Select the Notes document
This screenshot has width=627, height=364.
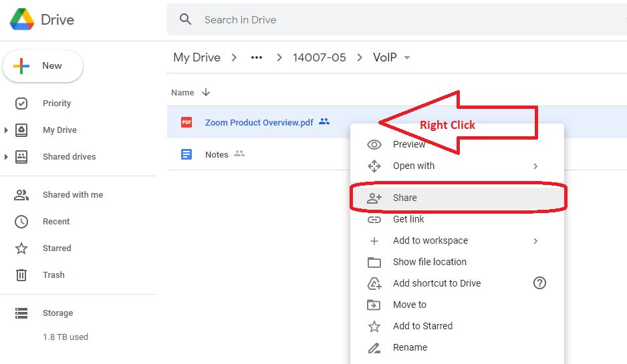coord(217,155)
